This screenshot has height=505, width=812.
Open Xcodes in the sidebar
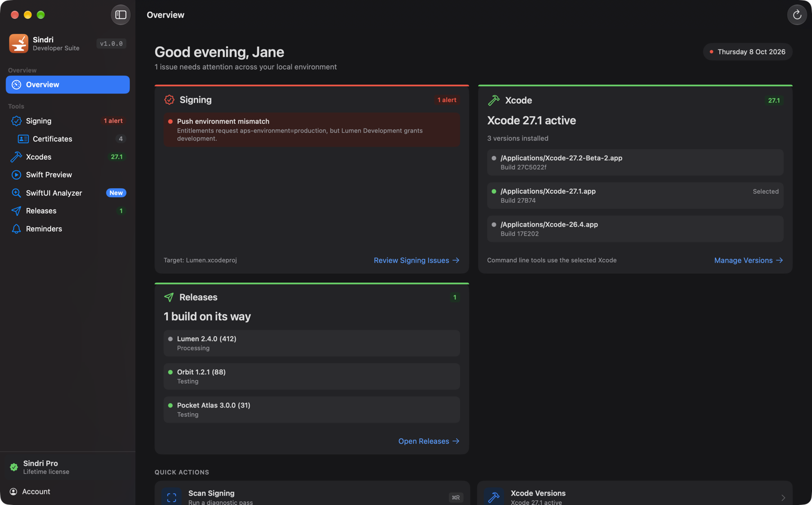click(x=68, y=157)
